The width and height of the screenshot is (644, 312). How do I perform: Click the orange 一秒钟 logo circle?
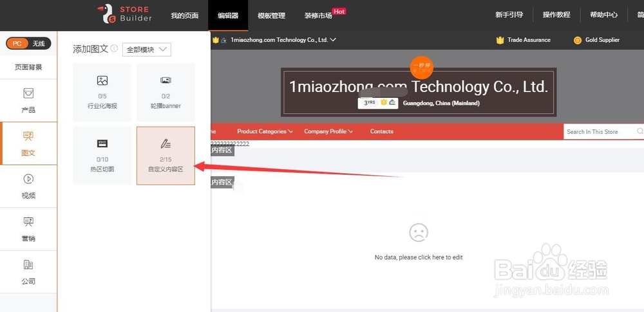(x=421, y=68)
